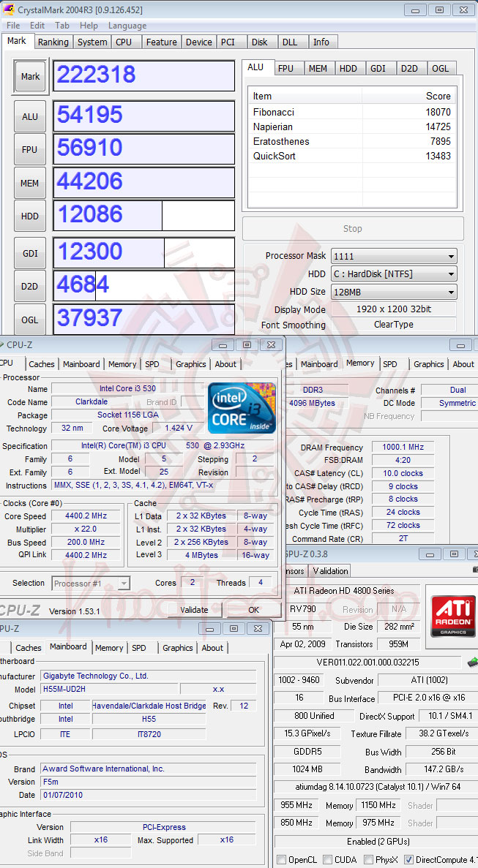Select the OGL results tab
Screen dimensions: 478x868
tap(441, 69)
